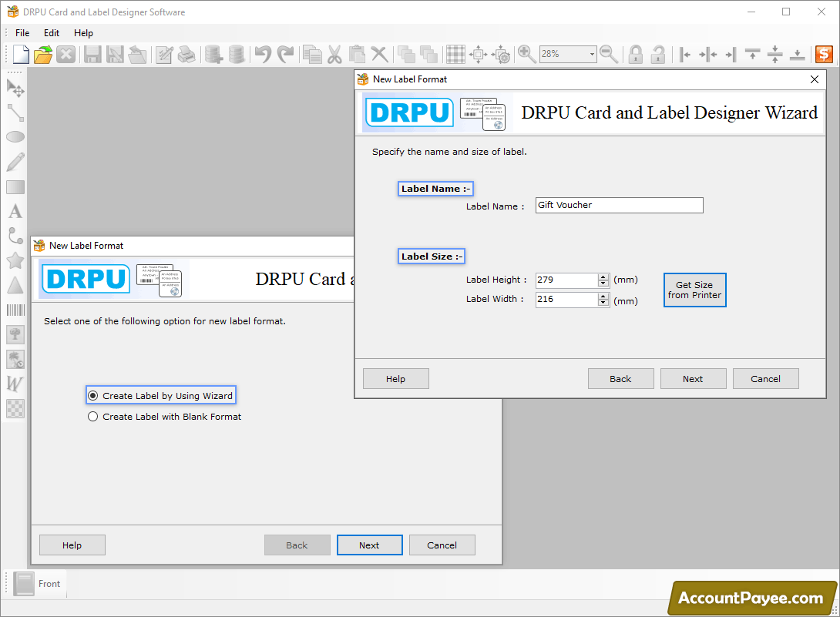This screenshot has width=840, height=617.
Task: Select Create Label by Using Wizard option
Action: [x=161, y=396]
